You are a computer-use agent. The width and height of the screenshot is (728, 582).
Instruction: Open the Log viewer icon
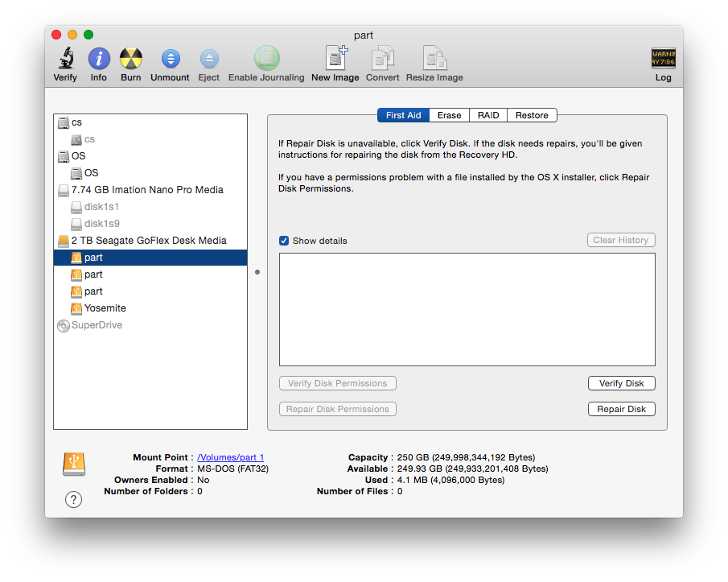[x=663, y=59]
